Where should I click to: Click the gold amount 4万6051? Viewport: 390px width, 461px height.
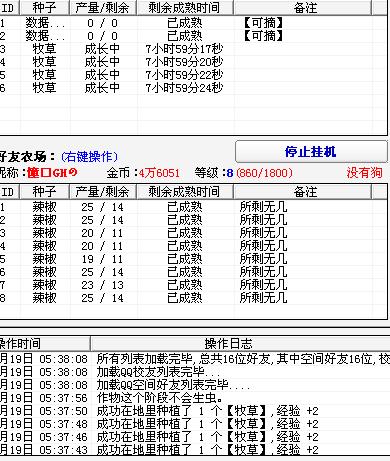(159, 173)
